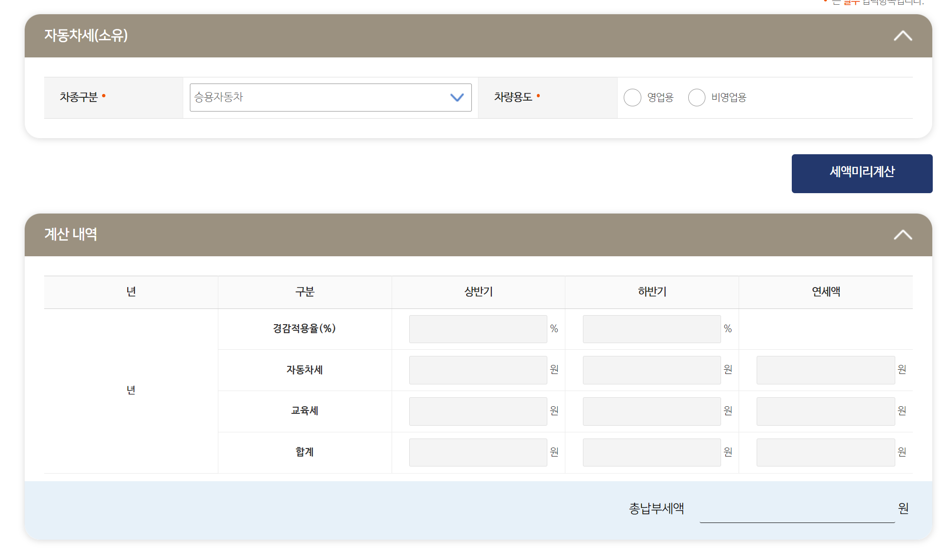The width and height of the screenshot is (947, 560).
Task: Click the 상반기 경감적용율 percent field
Action: (478, 329)
